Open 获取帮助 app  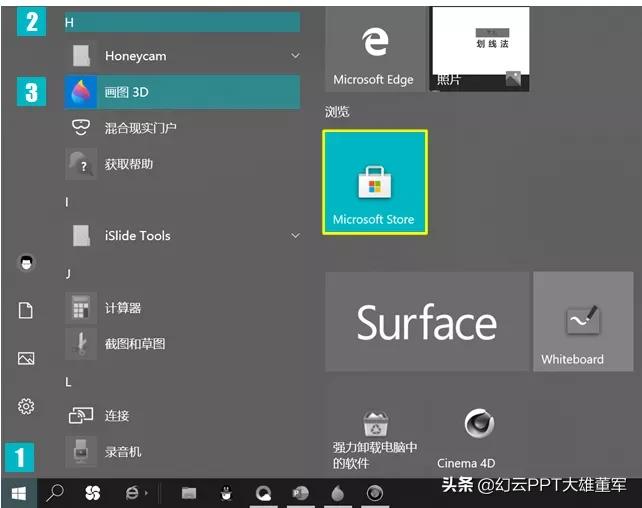pyautogui.click(x=182, y=164)
